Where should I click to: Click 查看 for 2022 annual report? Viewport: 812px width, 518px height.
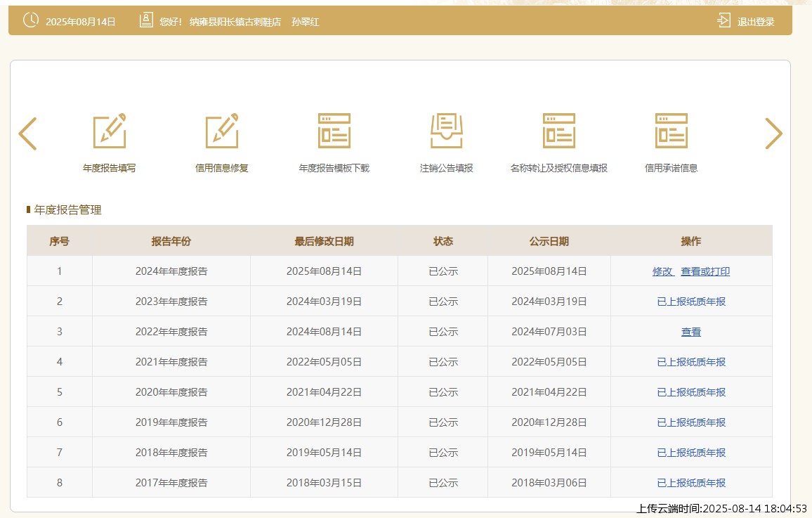(x=690, y=332)
